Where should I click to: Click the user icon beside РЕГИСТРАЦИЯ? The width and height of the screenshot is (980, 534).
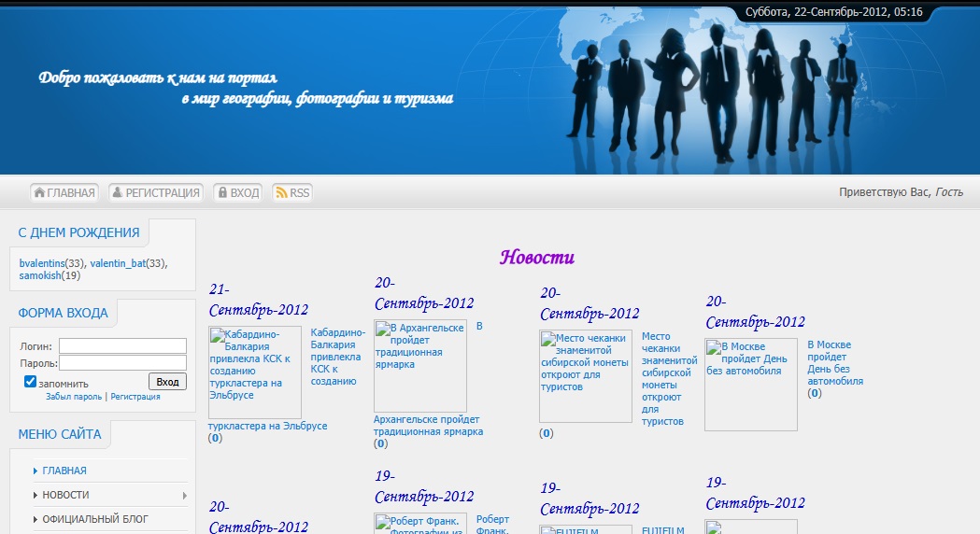(118, 192)
